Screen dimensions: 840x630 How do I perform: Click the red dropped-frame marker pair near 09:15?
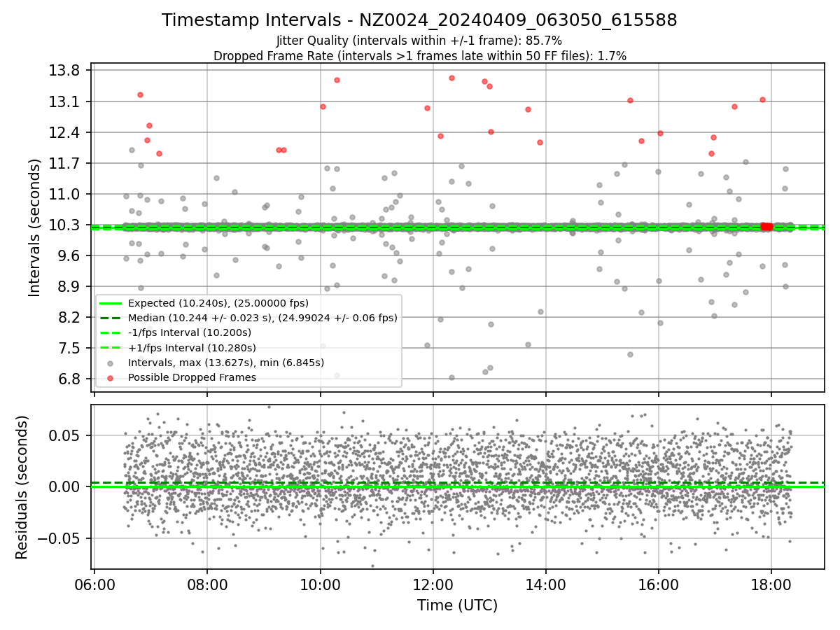[x=281, y=150]
